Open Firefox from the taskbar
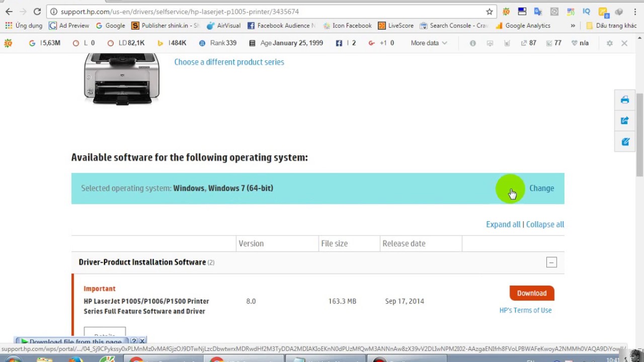The width and height of the screenshot is (644, 362). coord(75,359)
